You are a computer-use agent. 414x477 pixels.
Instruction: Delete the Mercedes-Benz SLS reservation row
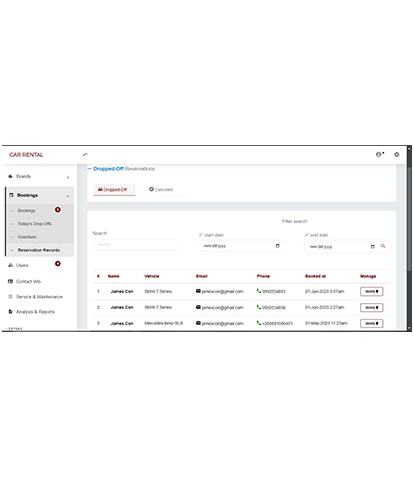click(x=372, y=323)
